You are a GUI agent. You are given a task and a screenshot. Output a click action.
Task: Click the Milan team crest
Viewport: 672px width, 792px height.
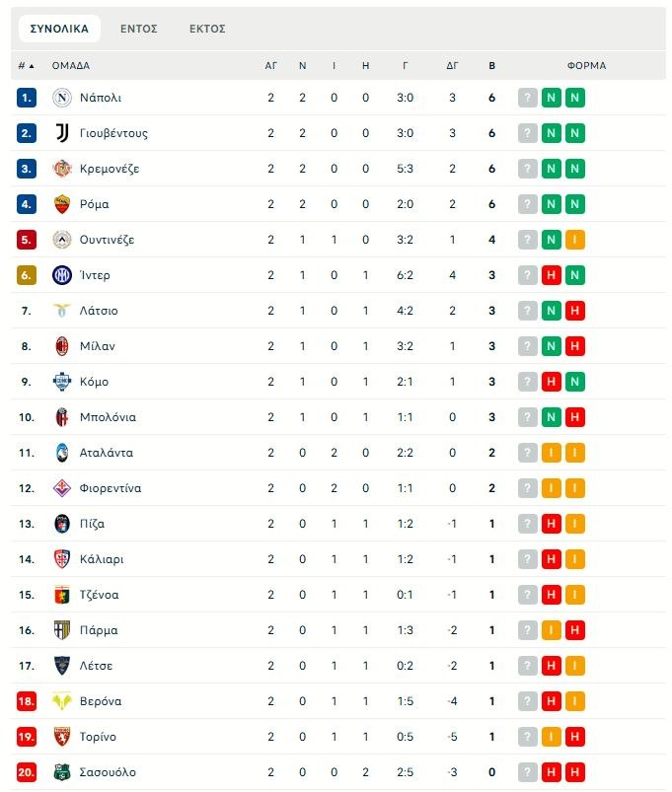point(62,346)
